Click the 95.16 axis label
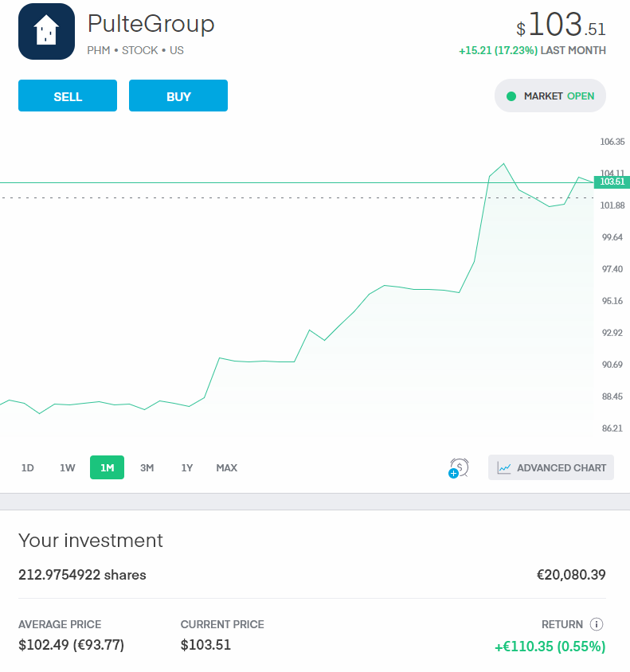630x672 pixels. tap(612, 301)
